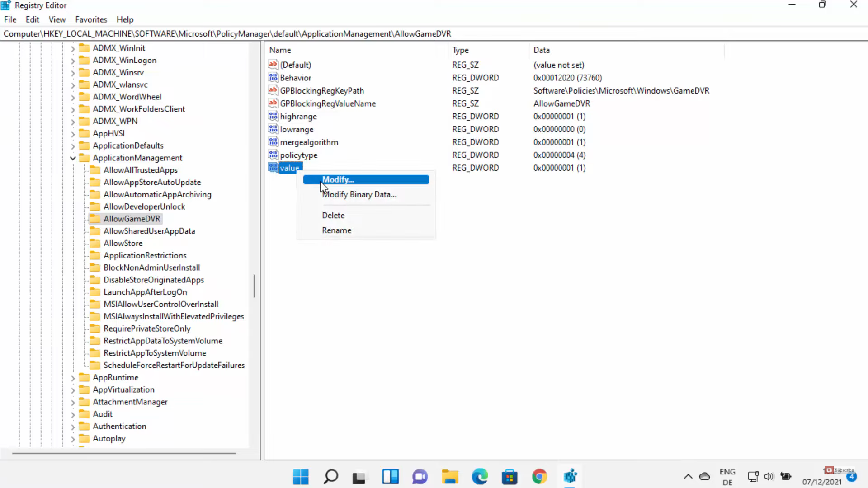Click the AllowStore folder icon
The height and width of the screenshot is (488, 868).
point(95,243)
